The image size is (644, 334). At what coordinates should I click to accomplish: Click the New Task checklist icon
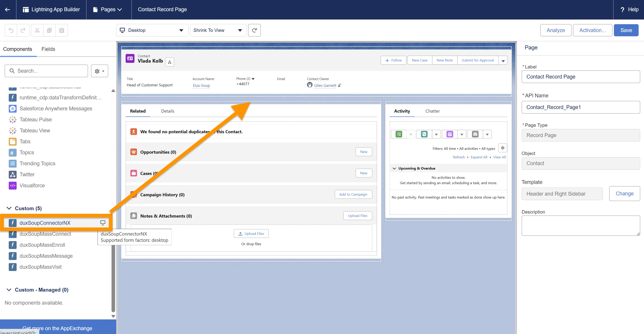[399, 134]
